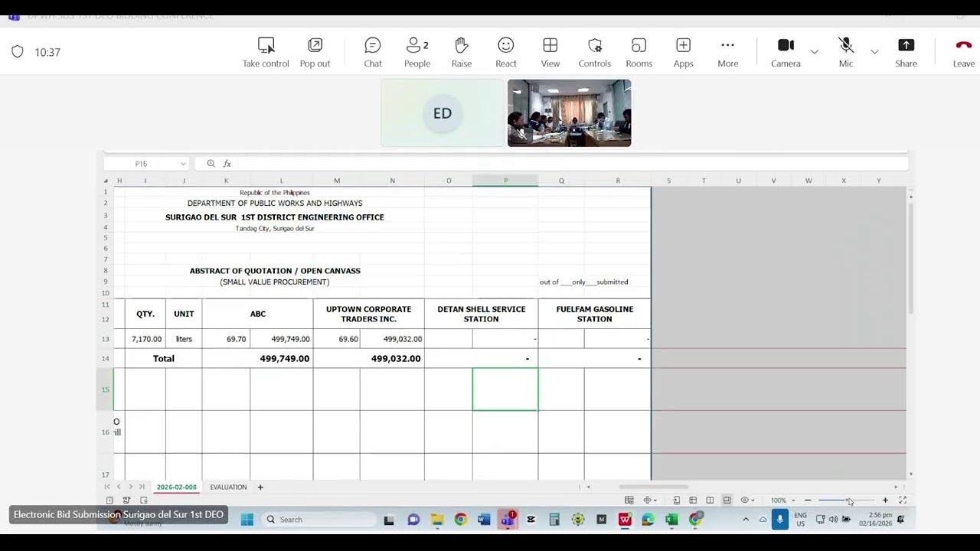The image size is (980, 551).
Task: Click the zoom magnifier icon beside fx
Action: [x=211, y=164]
